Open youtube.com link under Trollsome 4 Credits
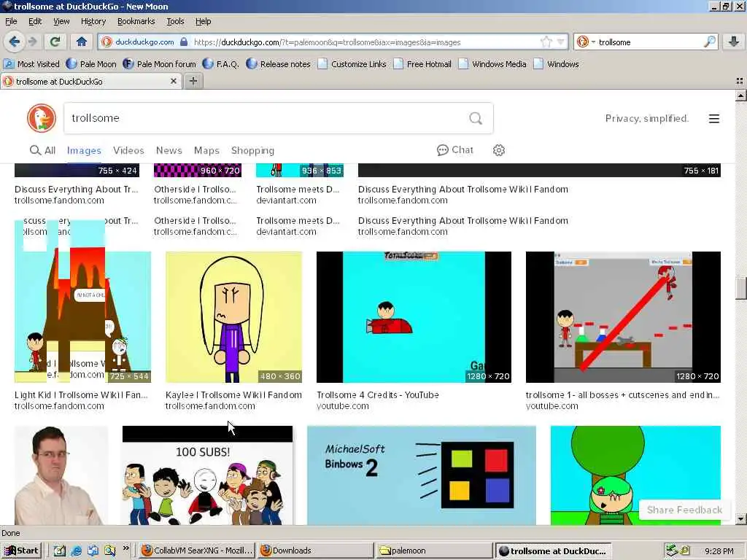The width and height of the screenshot is (747, 560). tap(343, 406)
